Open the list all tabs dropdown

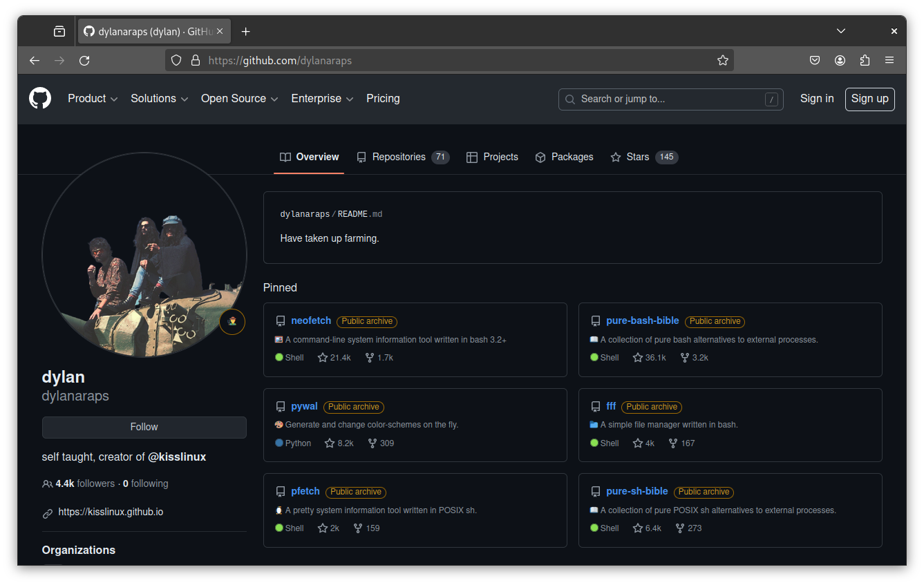coord(841,31)
